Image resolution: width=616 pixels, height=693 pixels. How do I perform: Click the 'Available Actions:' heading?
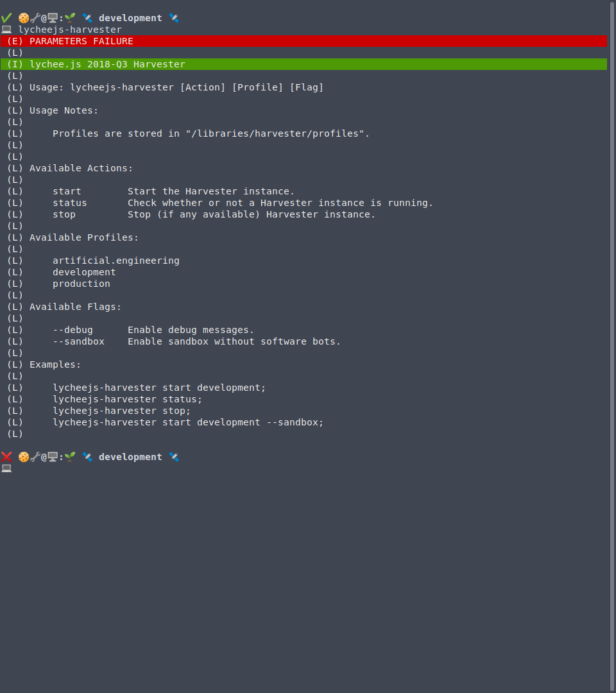tap(81, 168)
